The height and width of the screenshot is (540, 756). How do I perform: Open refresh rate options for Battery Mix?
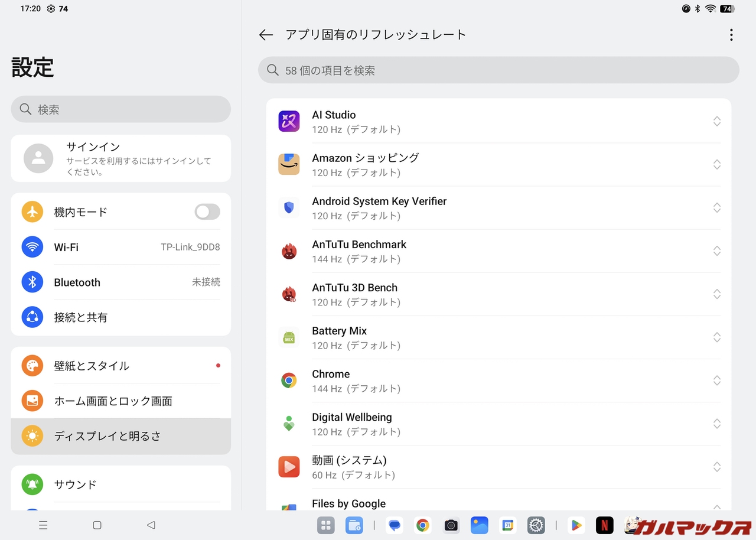pos(716,337)
